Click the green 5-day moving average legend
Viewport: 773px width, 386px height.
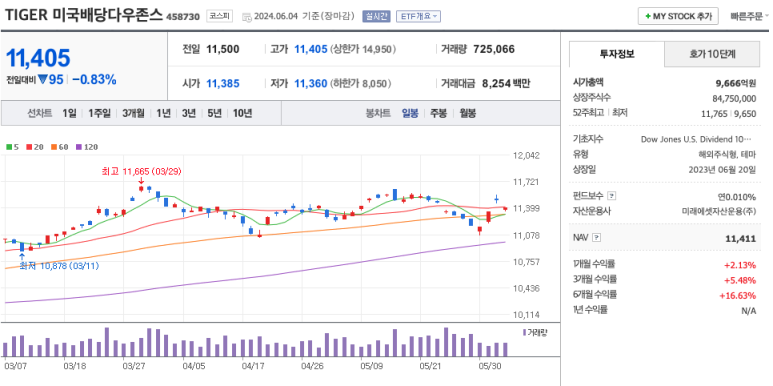coord(12,147)
